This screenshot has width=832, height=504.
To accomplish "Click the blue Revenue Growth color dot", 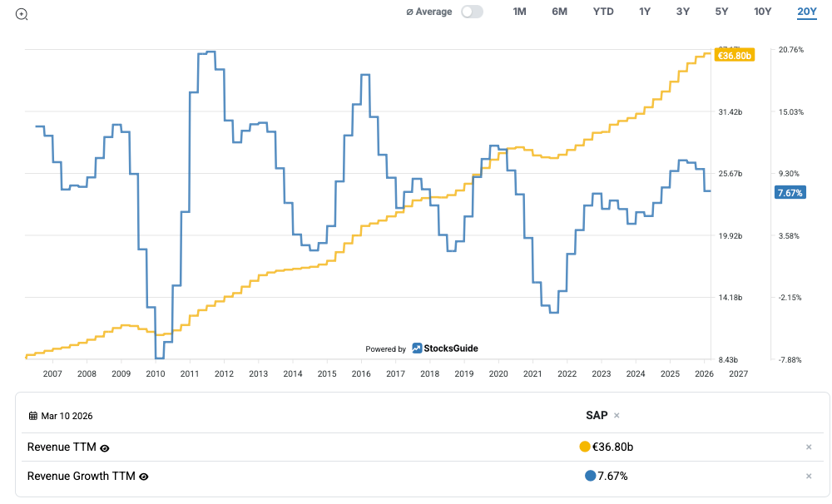I will 591,476.
